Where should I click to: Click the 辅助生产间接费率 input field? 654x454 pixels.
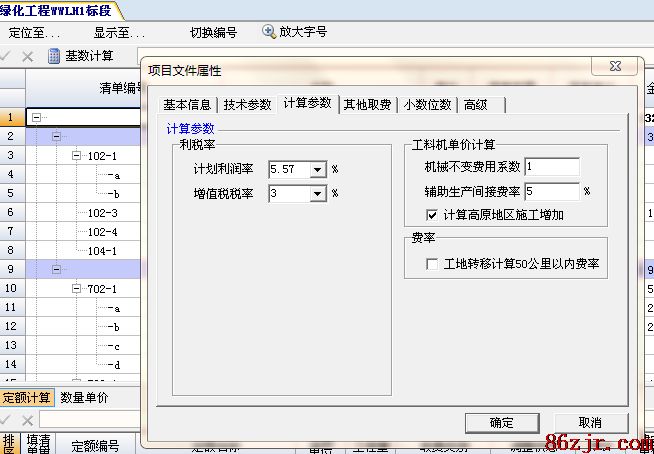coord(551,190)
